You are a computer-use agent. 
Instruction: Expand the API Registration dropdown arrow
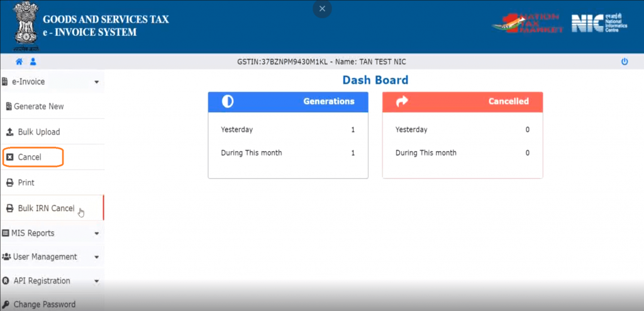(96, 281)
